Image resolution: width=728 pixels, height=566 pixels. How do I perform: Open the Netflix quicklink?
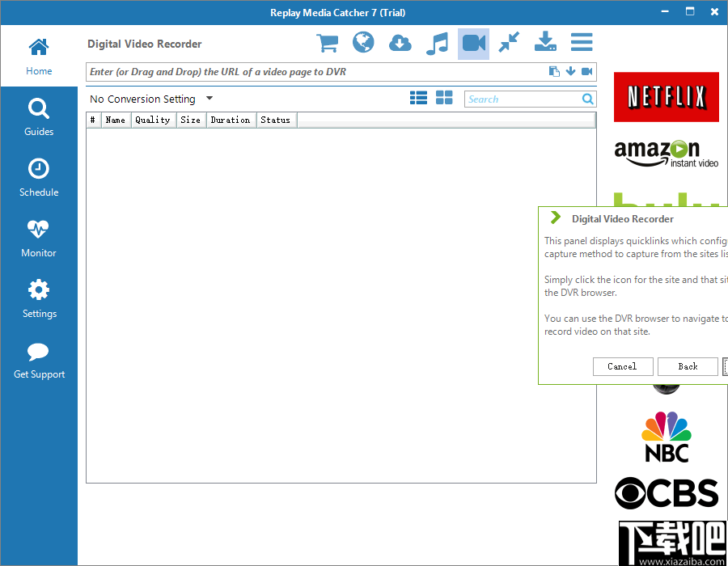[667, 97]
